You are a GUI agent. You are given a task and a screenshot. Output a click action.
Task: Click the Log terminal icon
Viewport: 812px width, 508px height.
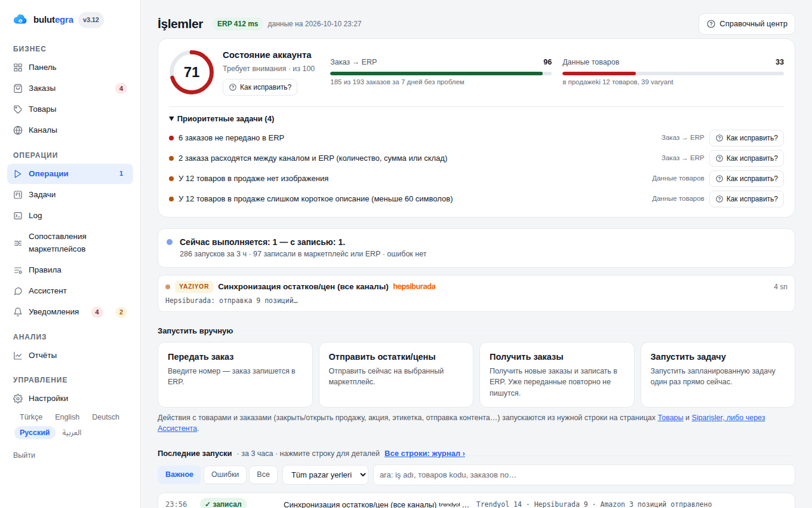pos(18,216)
